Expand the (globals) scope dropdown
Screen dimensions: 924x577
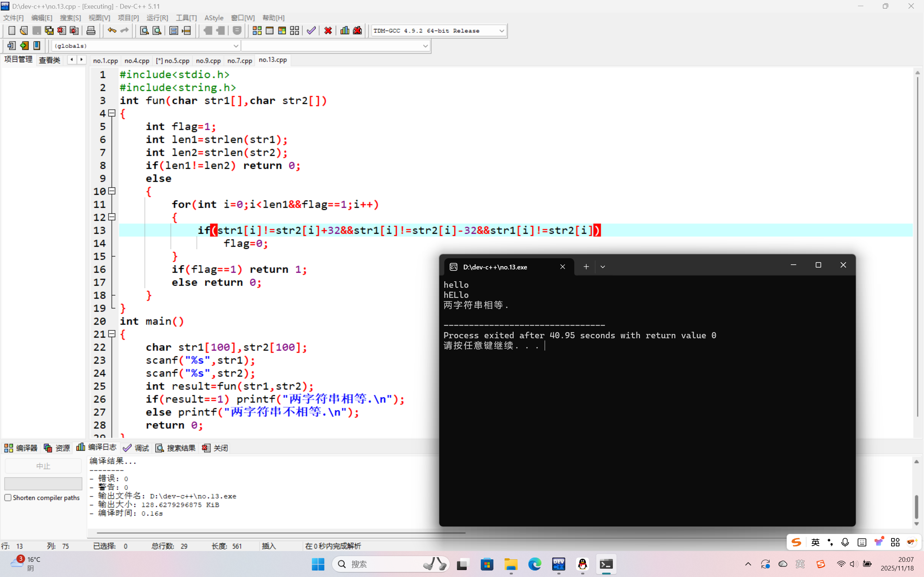pyautogui.click(x=236, y=46)
